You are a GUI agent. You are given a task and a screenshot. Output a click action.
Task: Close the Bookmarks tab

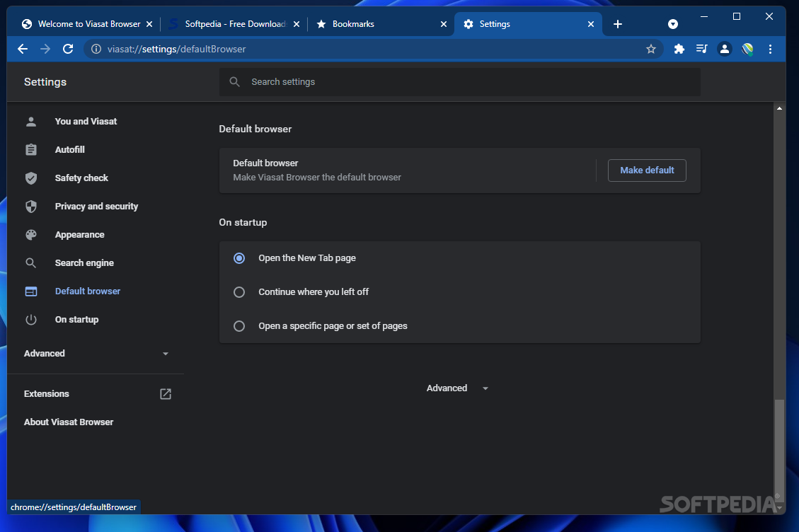click(x=443, y=24)
